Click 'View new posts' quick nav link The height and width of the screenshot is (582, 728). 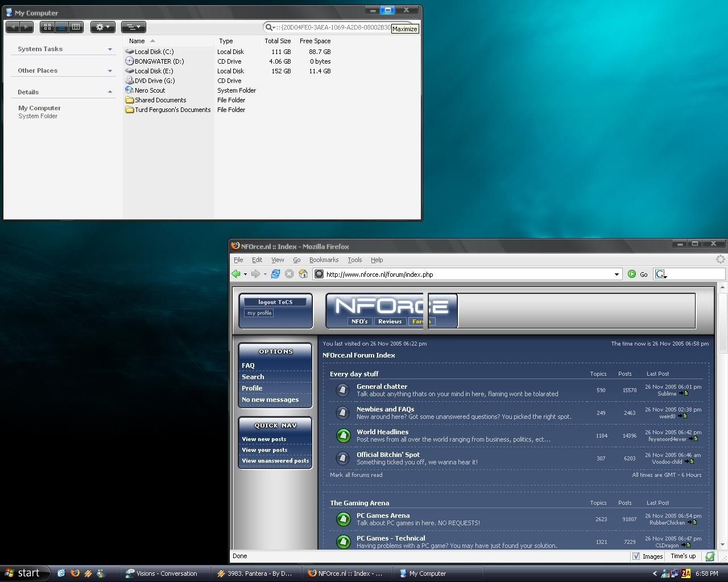pos(264,439)
